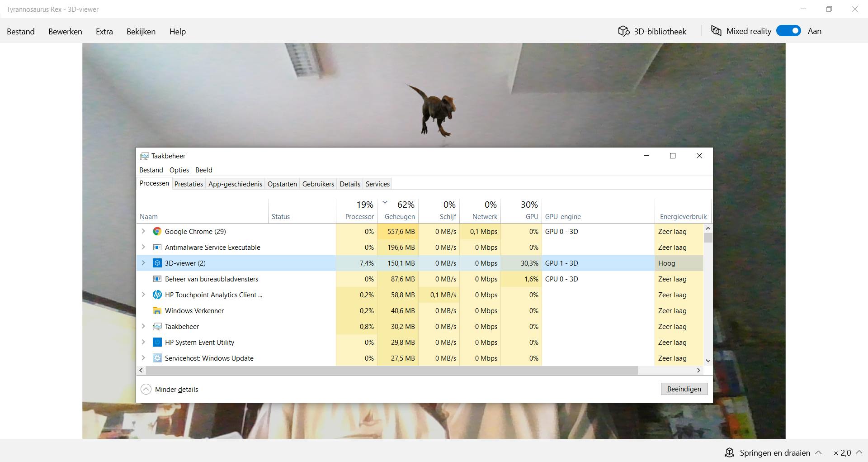Image resolution: width=868 pixels, height=462 pixels.
Task: Expand the Google Chrome (29) process group
Action: click(143, 231)
